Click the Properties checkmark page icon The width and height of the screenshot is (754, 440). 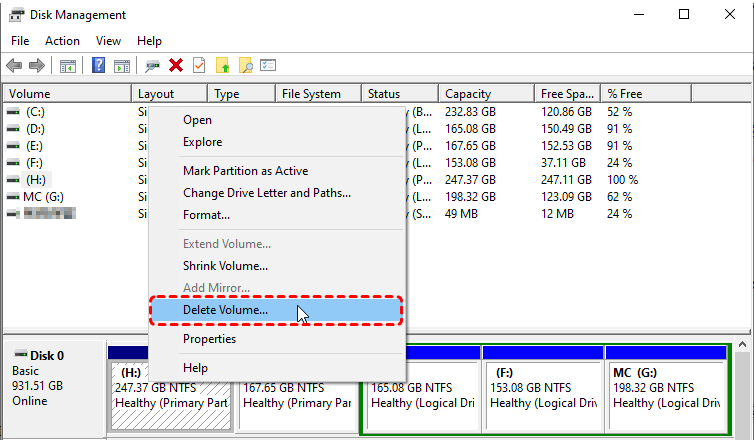pos(199,66)
